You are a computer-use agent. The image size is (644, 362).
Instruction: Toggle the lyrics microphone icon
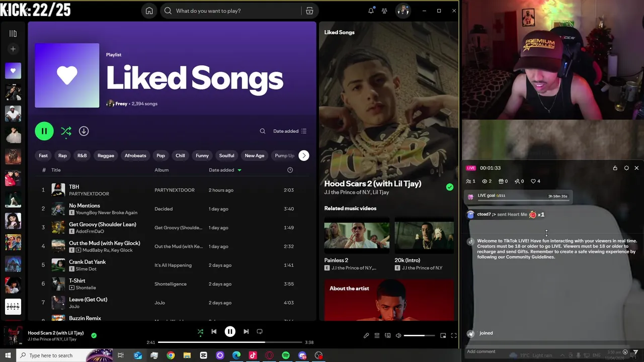(x=366, y=335)
